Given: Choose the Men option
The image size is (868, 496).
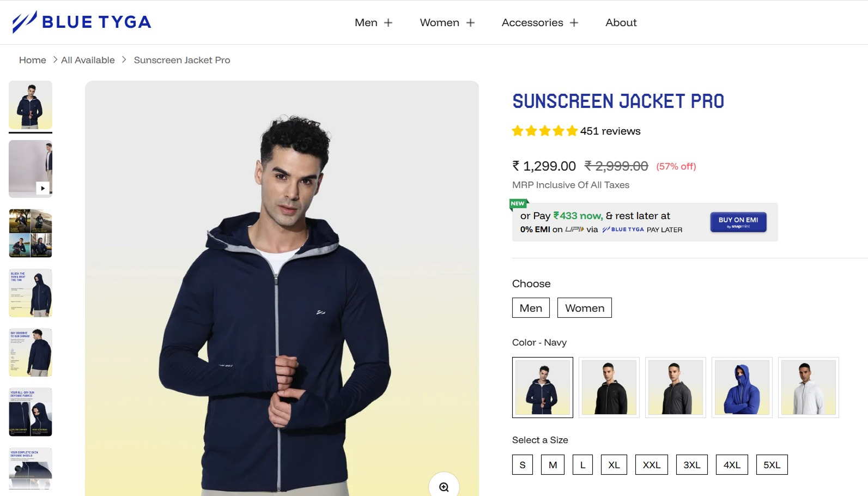Looking at the screenshot, I should pyautogui.click(x=531, y=308).
